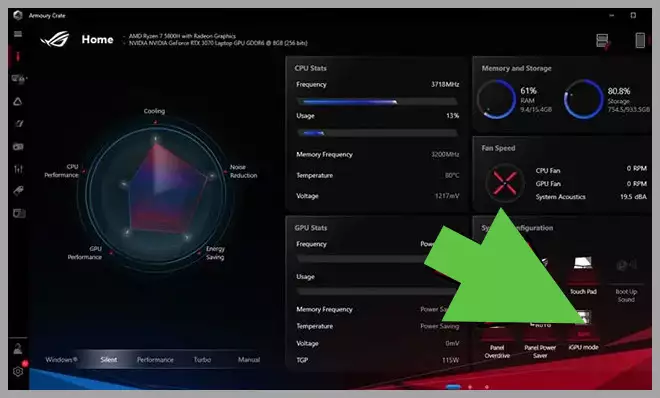Open the Scenario Profiles sliders icon
Viewport: 660px width, 398px height.
[18, 169]
